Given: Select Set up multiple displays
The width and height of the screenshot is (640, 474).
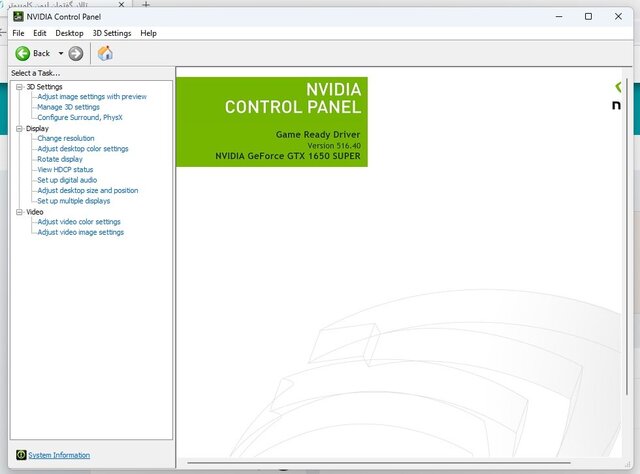Looking at the screenshot, I should tap(74, 201).
